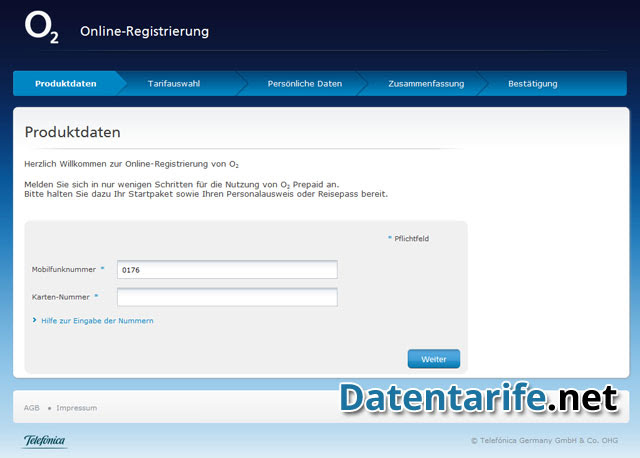Image resolution: width=640 pixels, height=458 pixels.
Task: Click the Weiter button
Action: [434, 359]
